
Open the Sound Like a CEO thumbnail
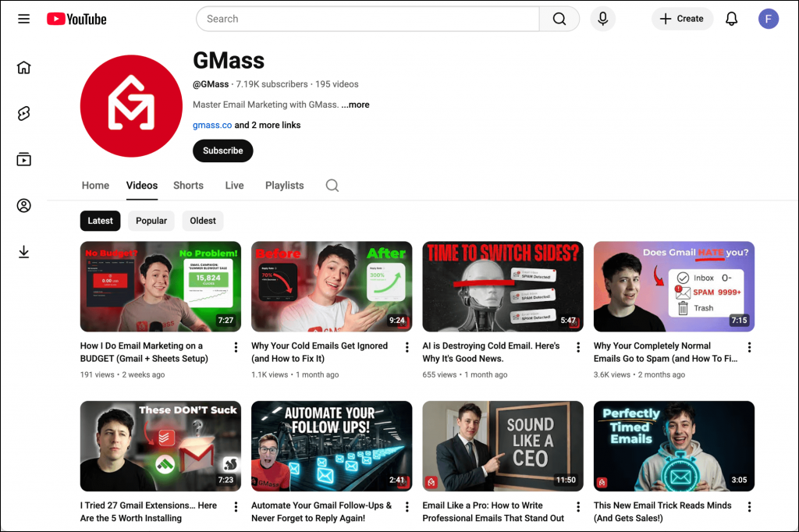tap(502, 445)
